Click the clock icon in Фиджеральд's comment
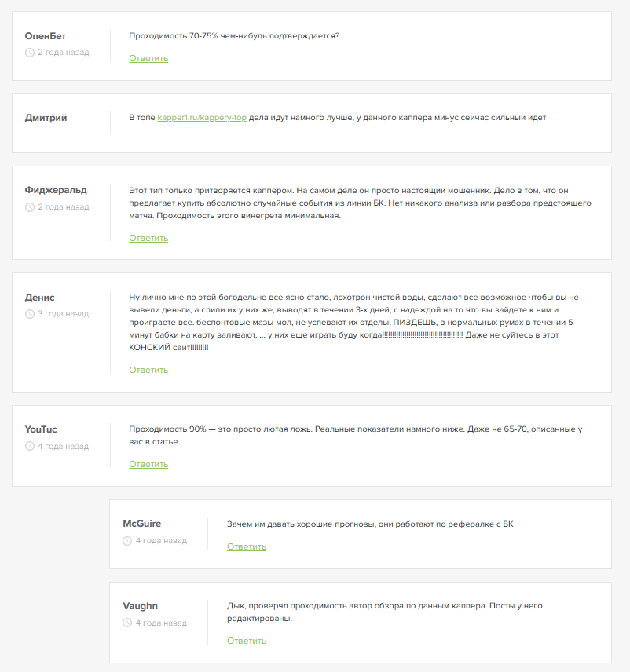Screen dimensions: 630x672 (30, 207)
